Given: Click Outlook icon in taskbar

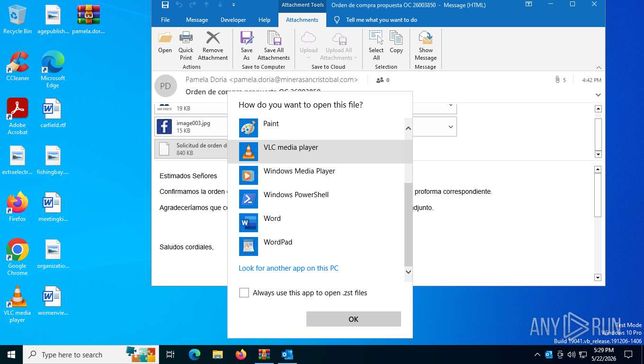Looking at the screenshot, I should [287, 355].
